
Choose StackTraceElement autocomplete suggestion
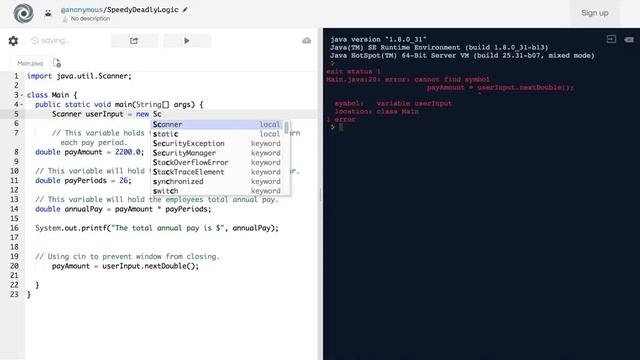pyautogui.click(x=217, y=172)
